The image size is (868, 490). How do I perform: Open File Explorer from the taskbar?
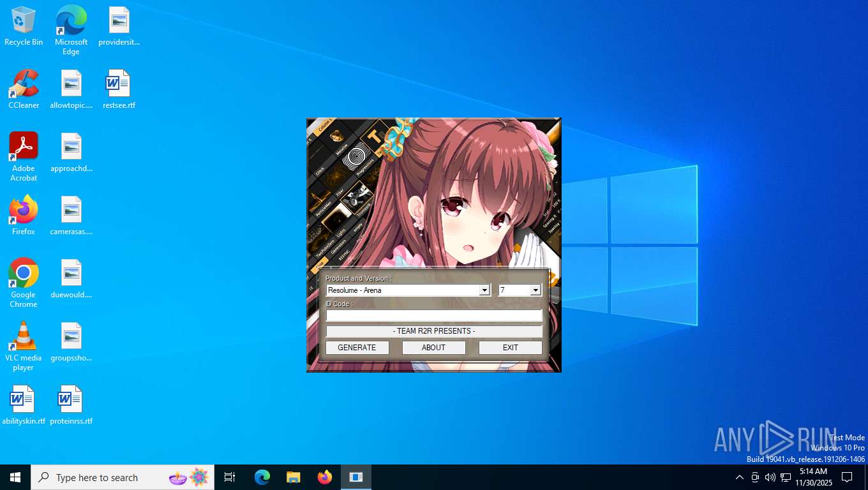coord(294,477)
